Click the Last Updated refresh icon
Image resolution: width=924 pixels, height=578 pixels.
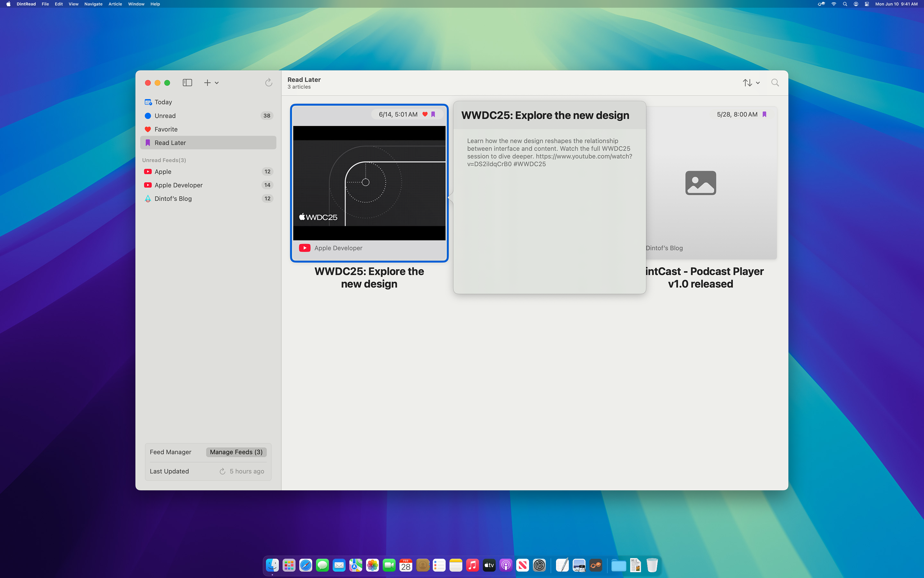(223, 471)
